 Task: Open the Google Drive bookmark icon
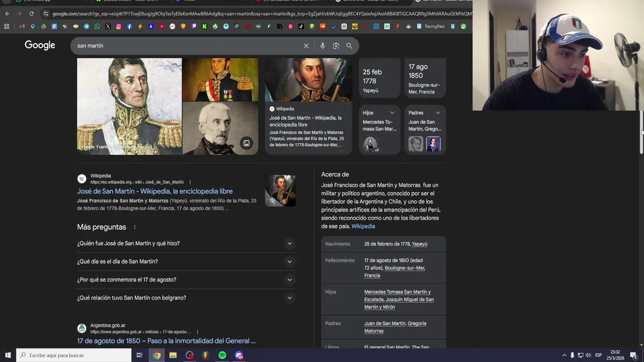[x=43, y=26]
